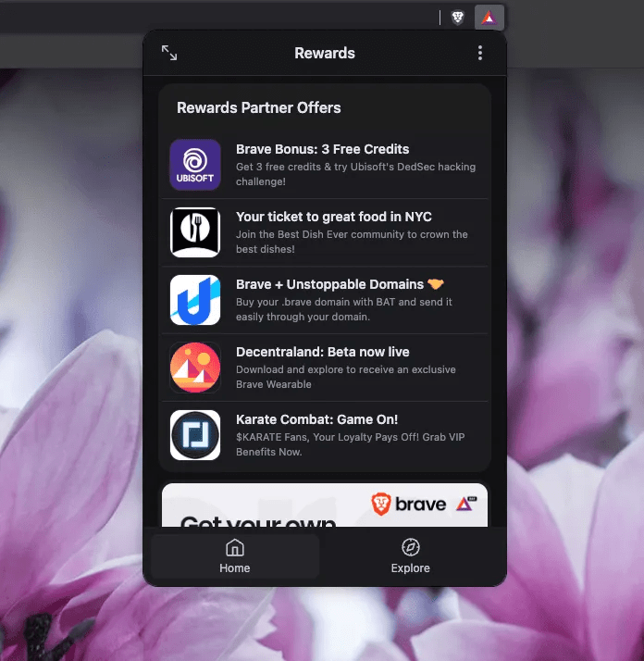Click the Brave Shields lion icon
Screen dimensions: 644x661
point(457,17)
